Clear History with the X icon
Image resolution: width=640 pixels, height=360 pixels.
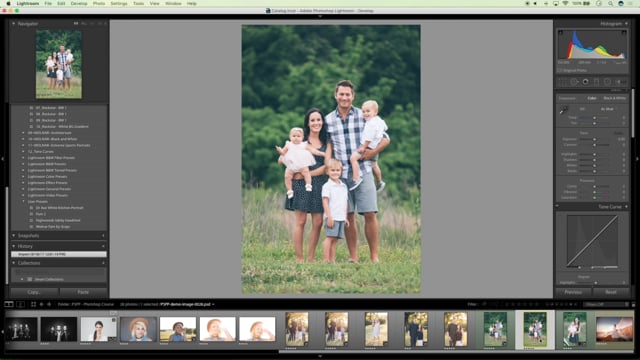[x=103, y=247]
